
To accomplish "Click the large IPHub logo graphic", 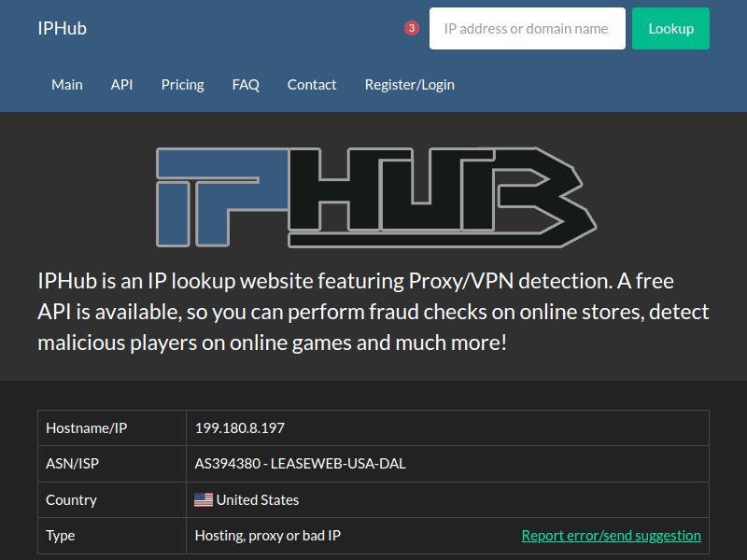I will click(373, 197).
